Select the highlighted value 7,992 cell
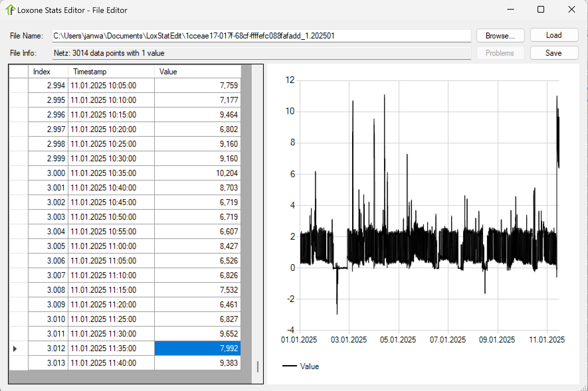This screenshot has height=391, width=588. click(197, 348)
